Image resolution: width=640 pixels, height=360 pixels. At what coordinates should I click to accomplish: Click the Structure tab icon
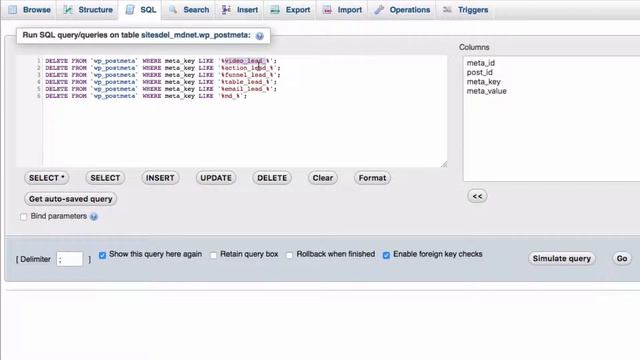[68, 9]
